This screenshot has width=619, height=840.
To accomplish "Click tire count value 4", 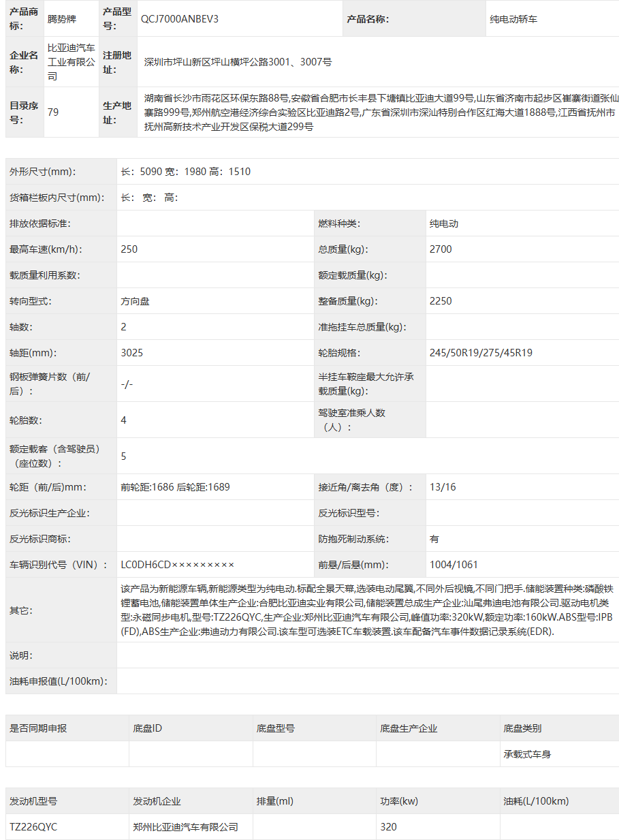I will (123, 420).
